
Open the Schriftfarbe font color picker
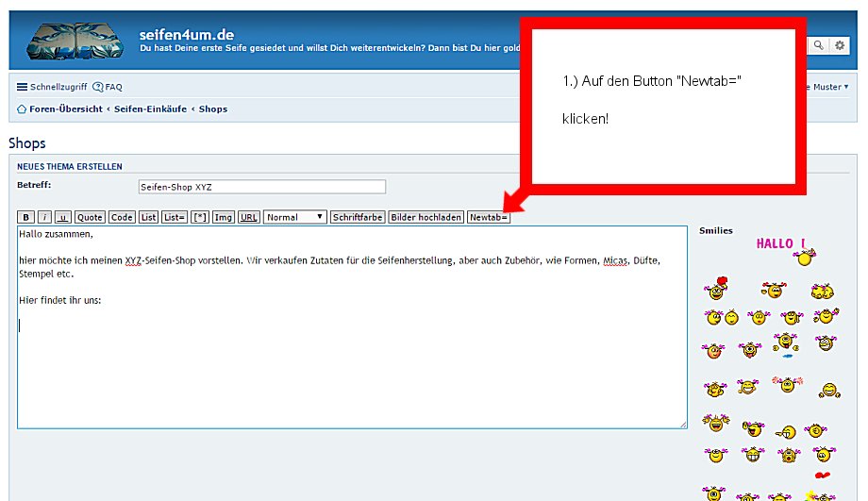point(358,217)
